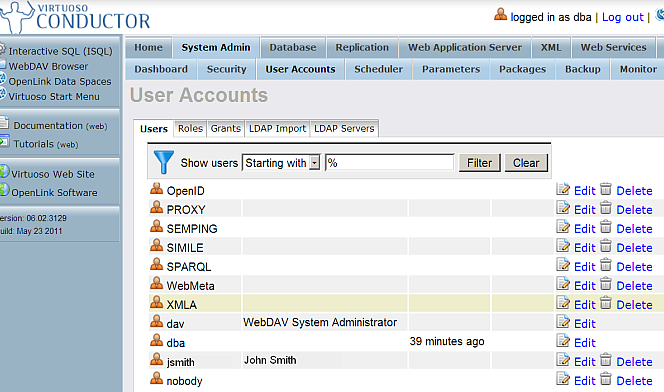Click the SEMPING user icon
The width and height of the screenshot is (664, 392).
coord(157,226)
